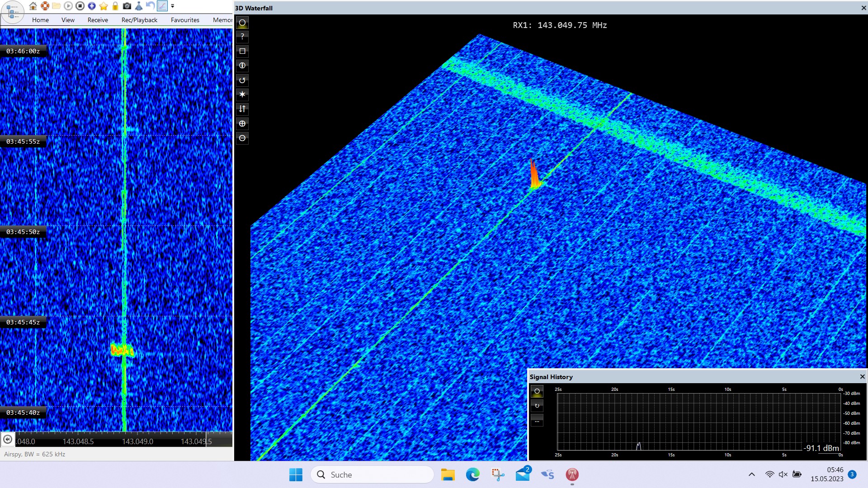Start the radio with the play icon
This screenshot has height=488, width=868.
click(x=68, y=6)
